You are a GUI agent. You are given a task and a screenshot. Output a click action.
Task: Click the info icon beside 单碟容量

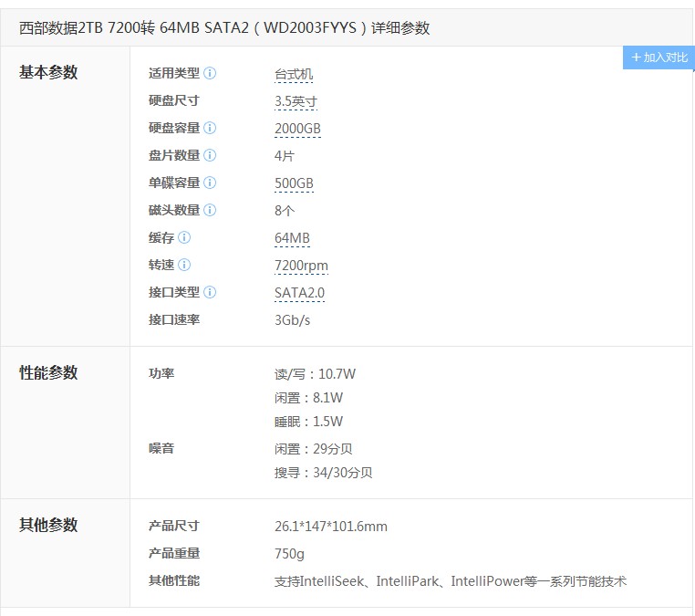[x=210, y=183]
